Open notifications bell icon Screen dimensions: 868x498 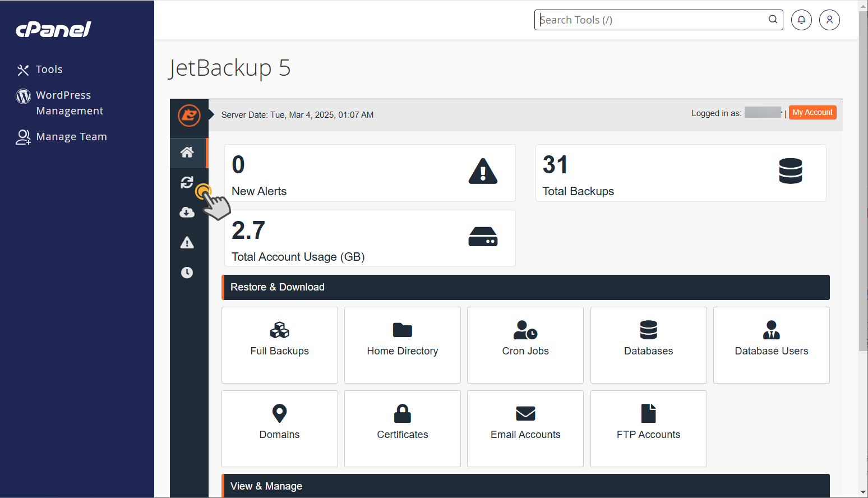pyautogui.click(x=801, y=20)
